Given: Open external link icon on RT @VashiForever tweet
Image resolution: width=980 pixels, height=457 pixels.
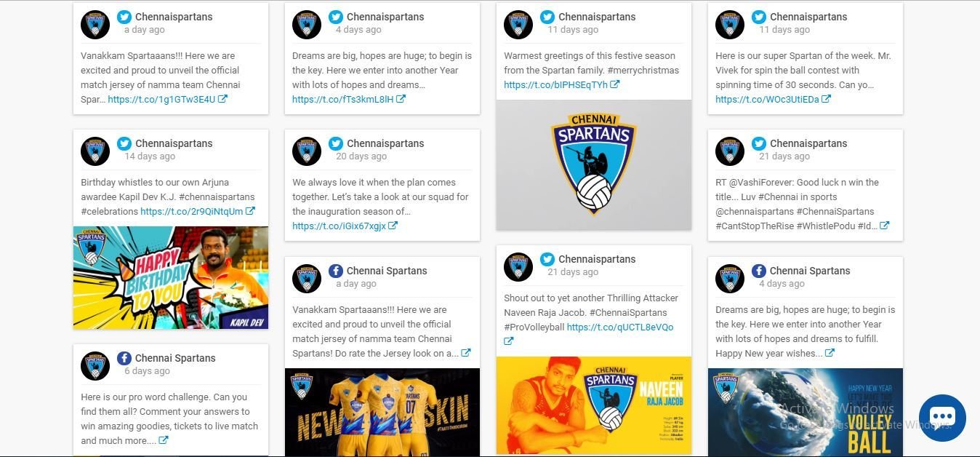Looking at the screenshot, I should [x=885, y=226].
